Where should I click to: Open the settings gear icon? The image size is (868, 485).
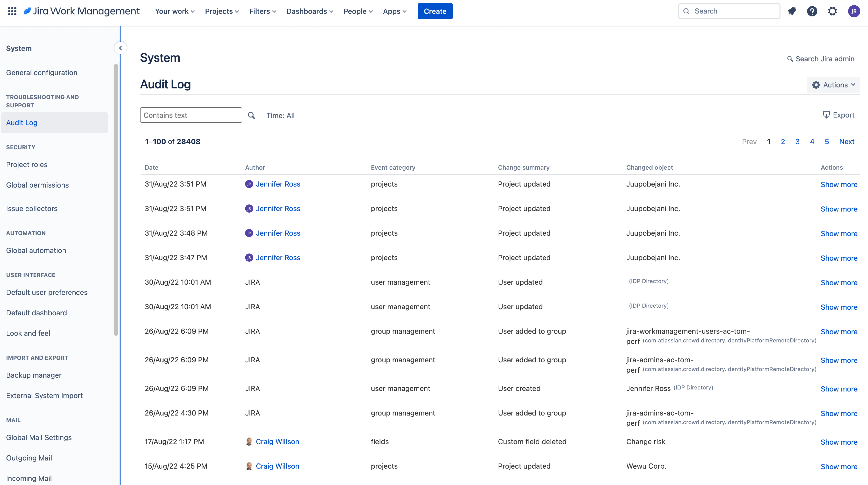(832, 11)
